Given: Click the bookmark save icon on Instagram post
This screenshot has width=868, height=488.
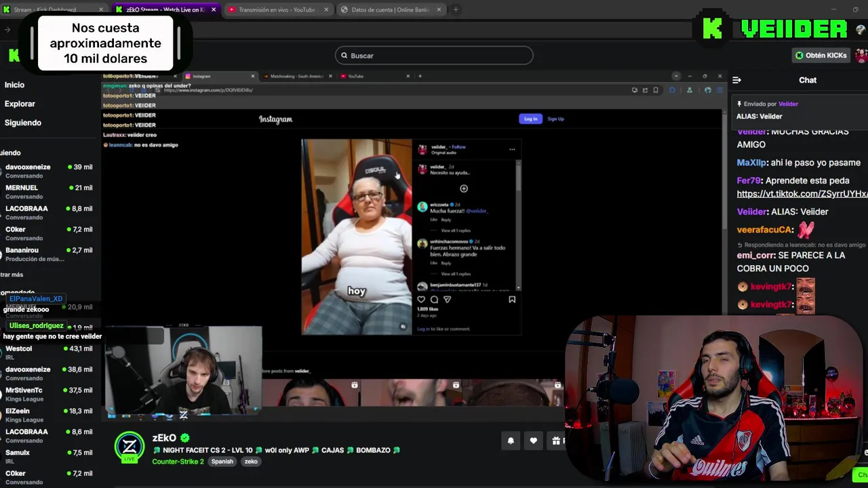Looking at the screenshot, I should pos(512,300).
